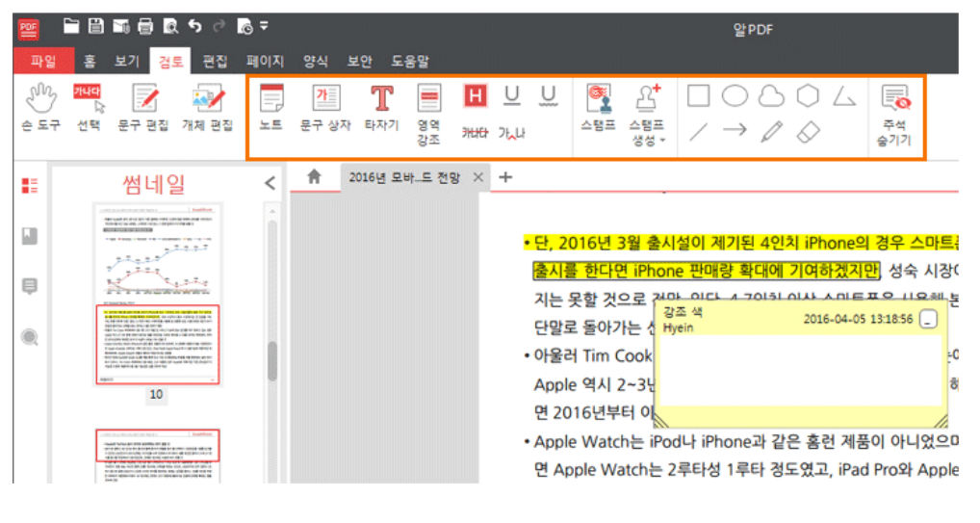This screenshot has width=980, height=523.
Task: Activate the 손 도구 hand tool
Action: point(41,108)
